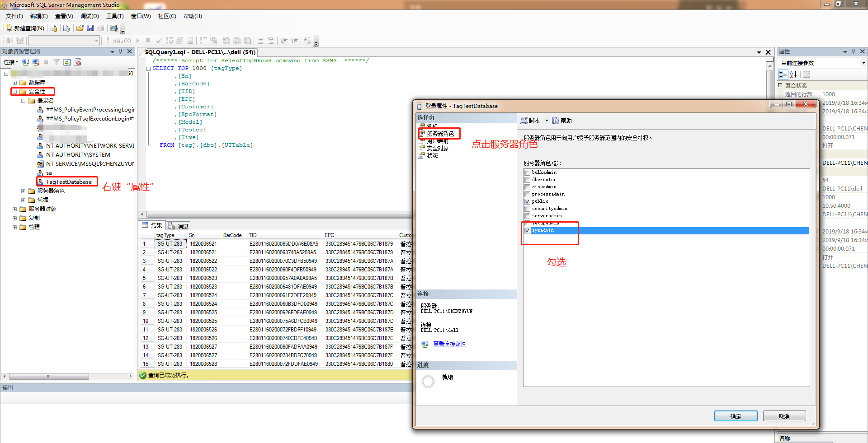Image resolution: width=868 pixels, height=443 pixels.
Task: Click the Script (脚本) icon in the dialog
Action: click(x=524, y=121)
